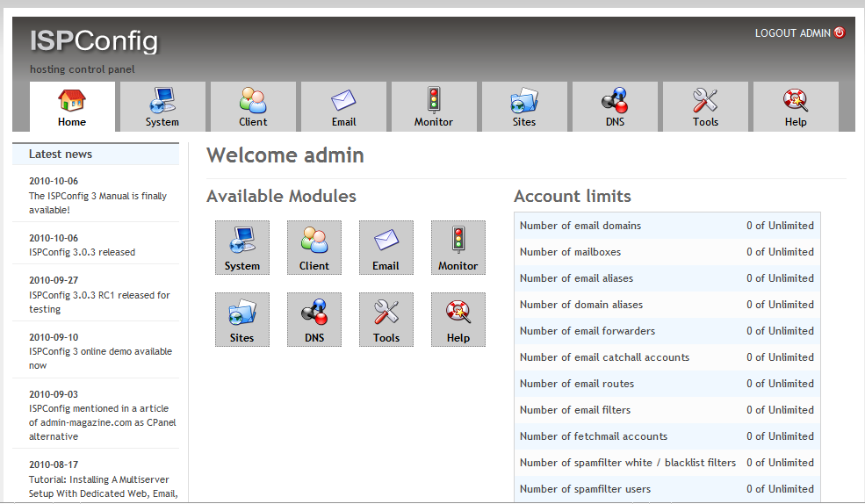This screenshot has width=865, height=504.
Task: Open Client tab people icon in navigation
Action: pyautogui.click(x=253, y=100)
